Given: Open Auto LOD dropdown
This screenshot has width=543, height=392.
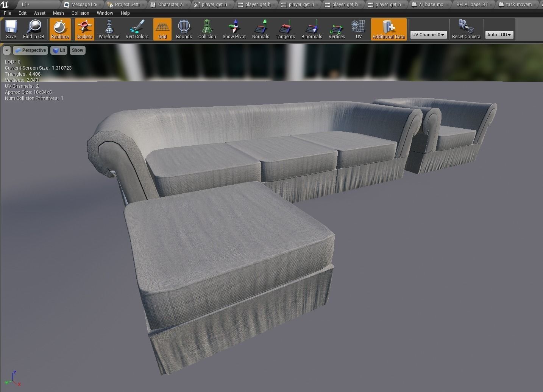Looking at the screenshot, I should [x=499, y=35].
